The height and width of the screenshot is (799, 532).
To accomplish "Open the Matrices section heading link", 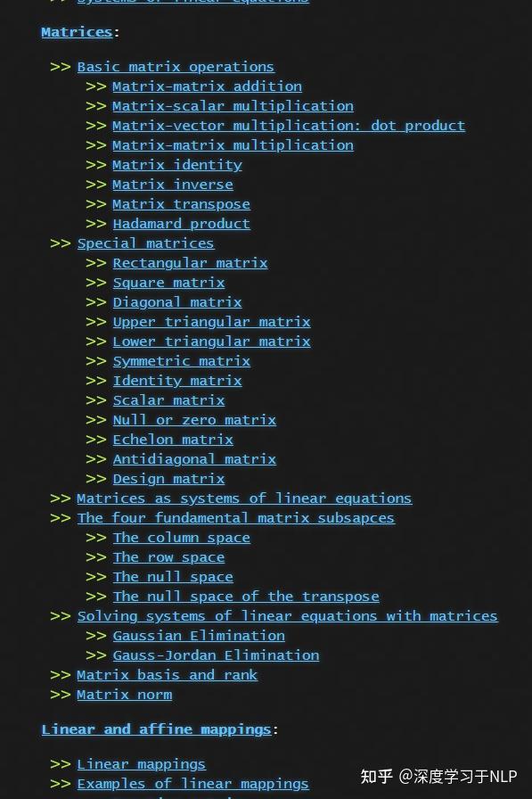I will click(77, 32).
